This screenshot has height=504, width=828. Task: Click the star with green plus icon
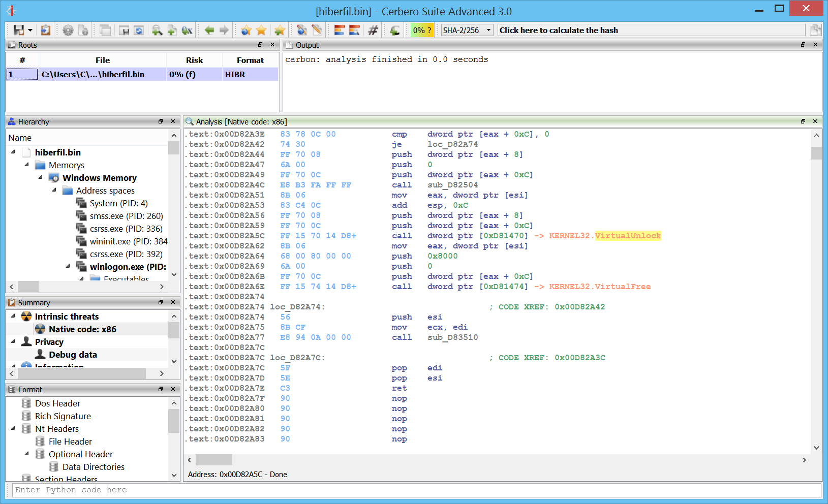click(280, 30)
